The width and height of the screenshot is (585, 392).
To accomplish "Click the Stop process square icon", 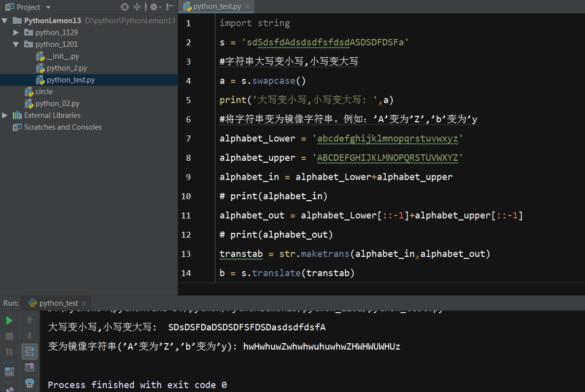I will (x=9, y=336).
